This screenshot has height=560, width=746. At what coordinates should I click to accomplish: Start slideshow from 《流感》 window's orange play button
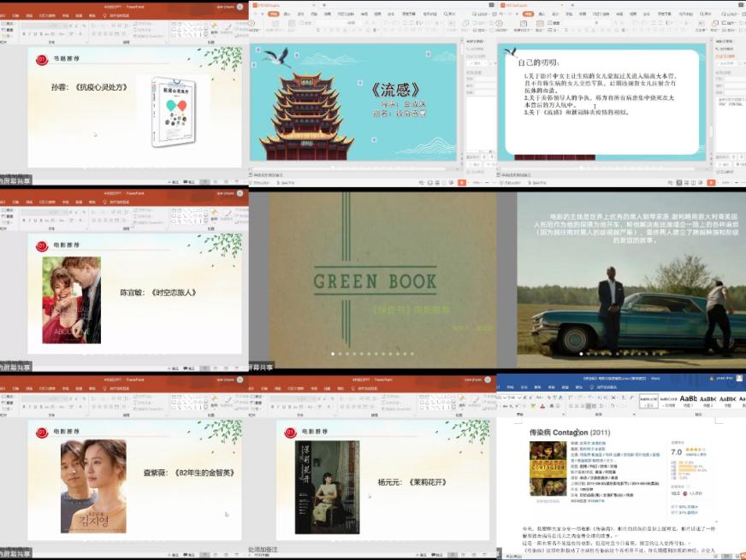coord(462,182)
